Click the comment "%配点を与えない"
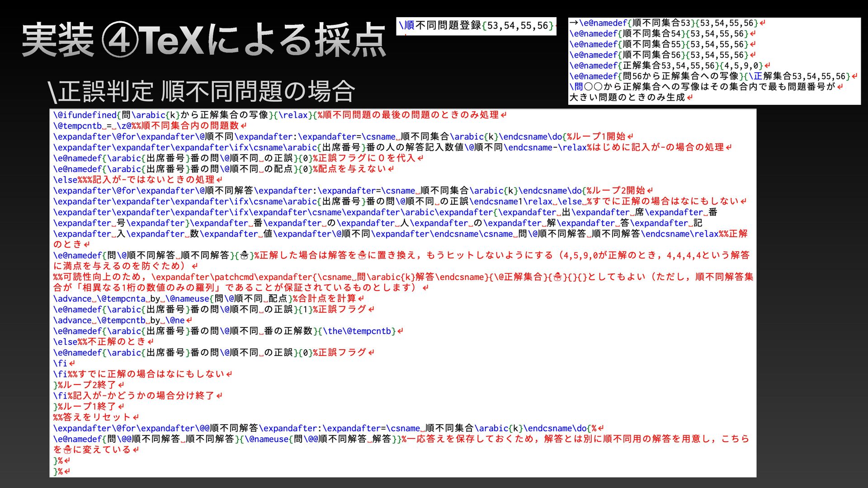868x488 pixels. click(353, 169)
